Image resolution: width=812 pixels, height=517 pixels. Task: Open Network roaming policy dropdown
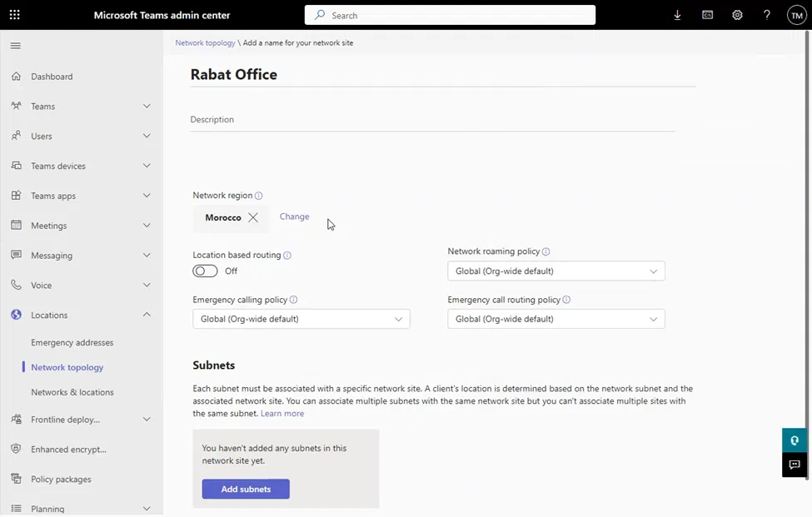(555, 271)
